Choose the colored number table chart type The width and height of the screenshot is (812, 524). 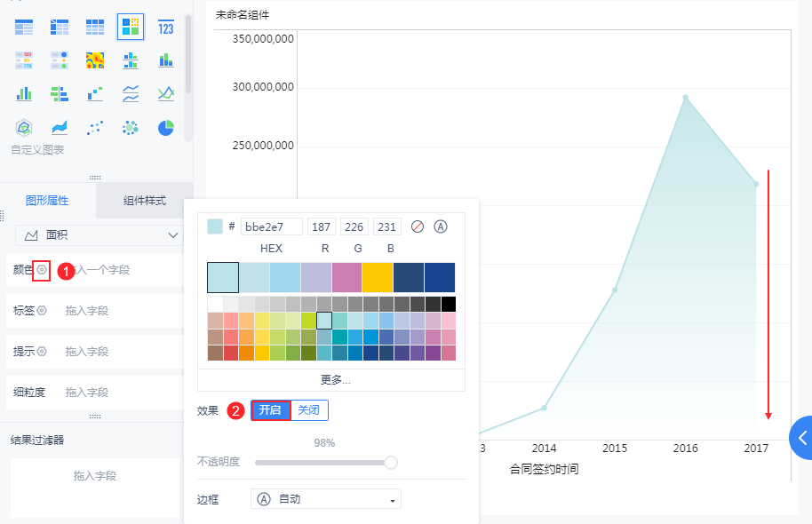(x=24, y=60)
